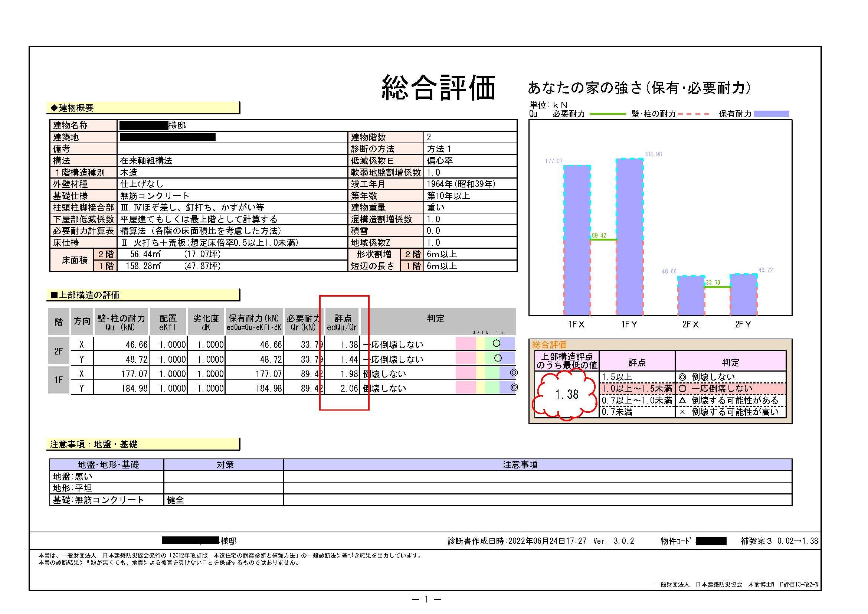
Task: Click the ◎ symbol beside 1.5以上 legend row
Action: pos(682,377)
